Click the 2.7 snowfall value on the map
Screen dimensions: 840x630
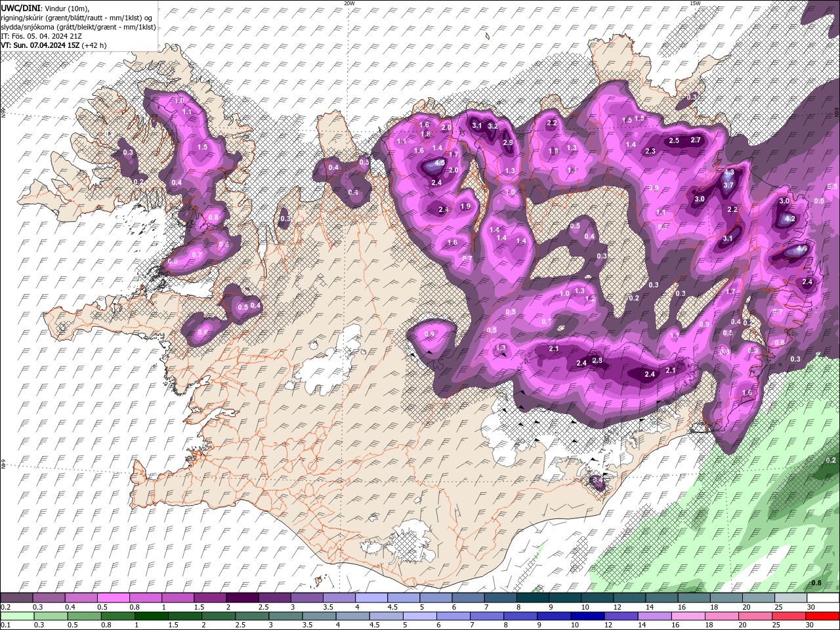tap(696, 140)
